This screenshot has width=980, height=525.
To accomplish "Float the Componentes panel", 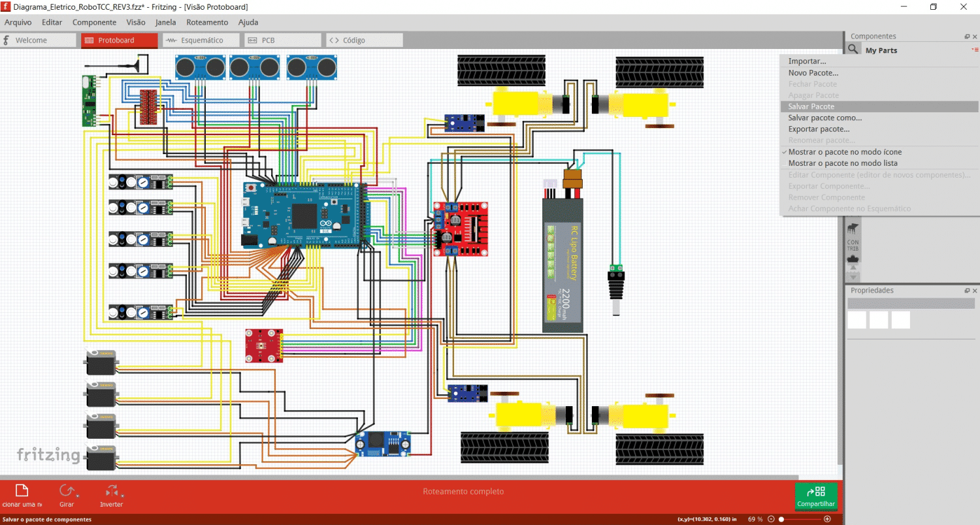I will point(967,37).
